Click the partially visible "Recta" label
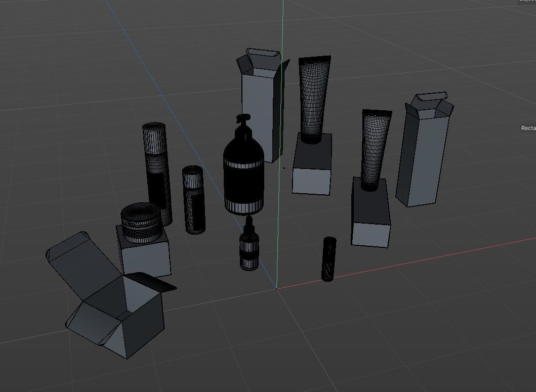The image size is (536, 392). click(528, 128)
